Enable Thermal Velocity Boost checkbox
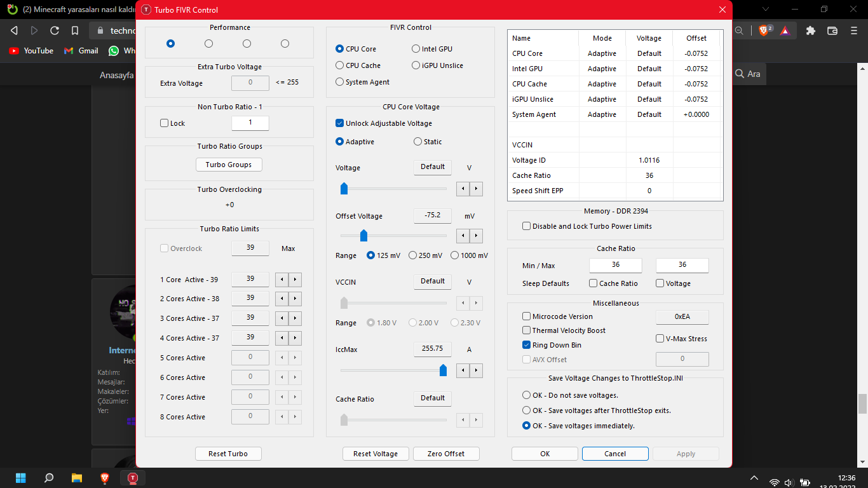 pos(526,330)
